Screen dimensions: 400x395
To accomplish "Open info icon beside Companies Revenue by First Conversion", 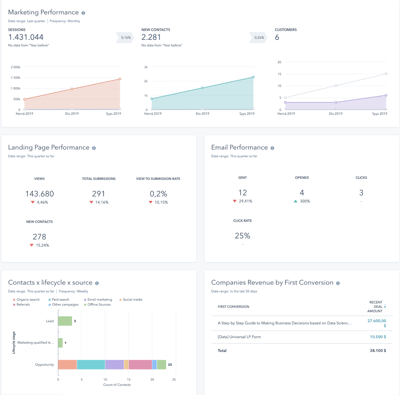I will pyautogui.click(x=338, y=283).
